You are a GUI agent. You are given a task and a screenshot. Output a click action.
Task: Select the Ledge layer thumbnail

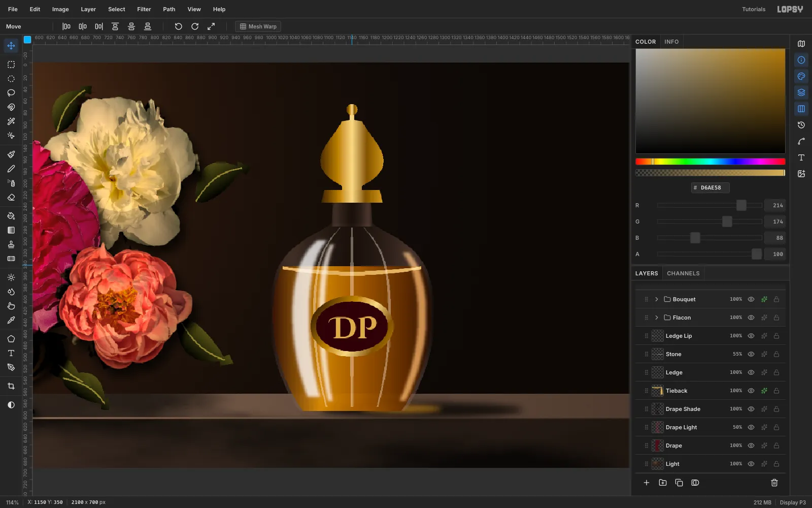coord(658,372)
